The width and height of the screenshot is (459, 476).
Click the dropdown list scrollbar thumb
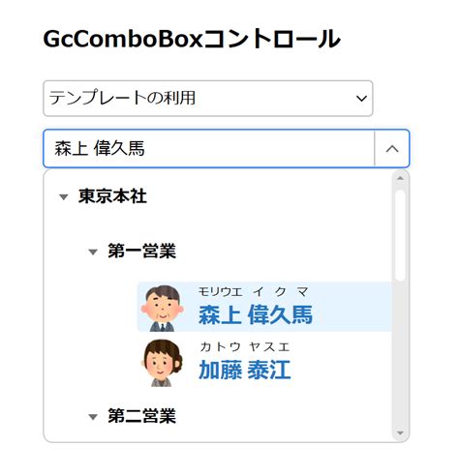pyautogui.click(x=400, y=235)
